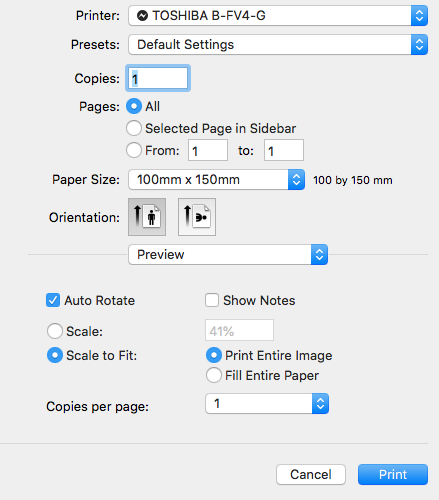Open the Printer dropdown TOSHIBA B-FV4-G
The width and height of the screenshot is (439, 500).
click(x=278, y=15)
